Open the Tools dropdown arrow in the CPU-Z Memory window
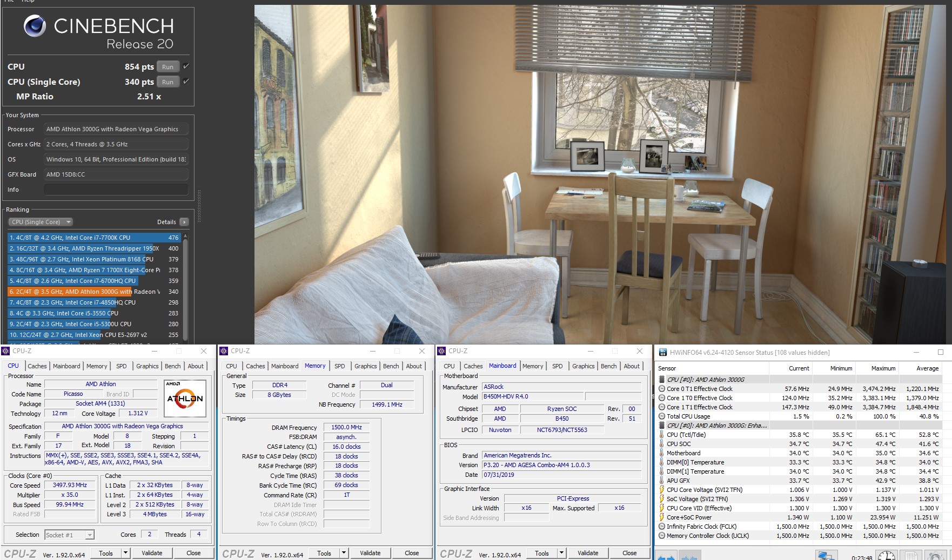The height and width of the screenshot is (560, 952). coord(344,553)
